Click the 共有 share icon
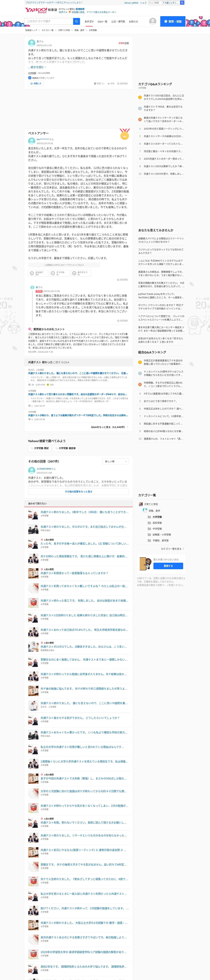Screen dimensions: 210x980 point(111,83)
